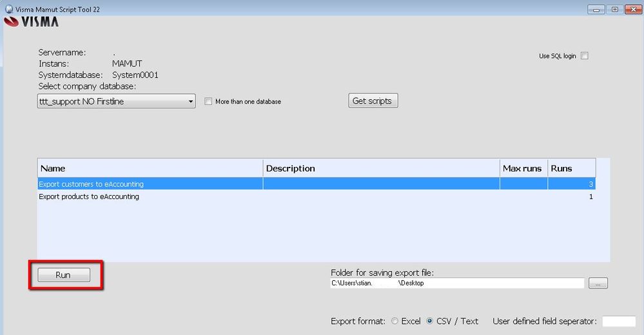Maximize the Script Tool window

615,10
